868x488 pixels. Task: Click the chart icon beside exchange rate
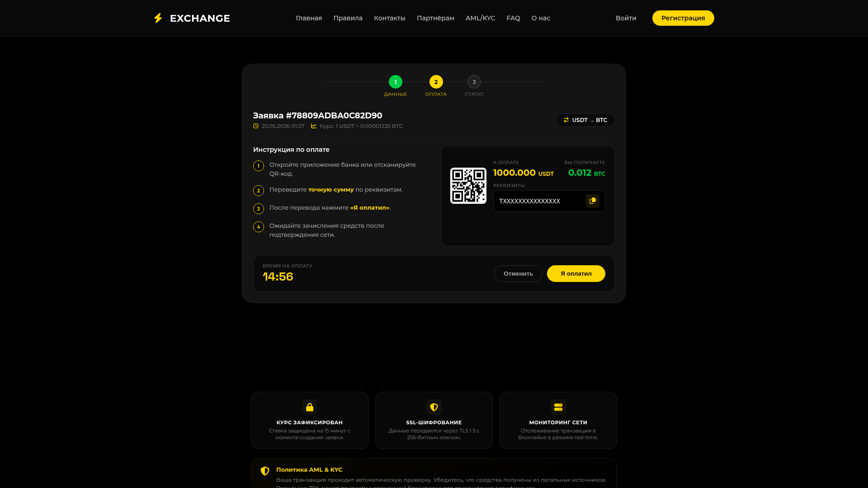[314, 126]
